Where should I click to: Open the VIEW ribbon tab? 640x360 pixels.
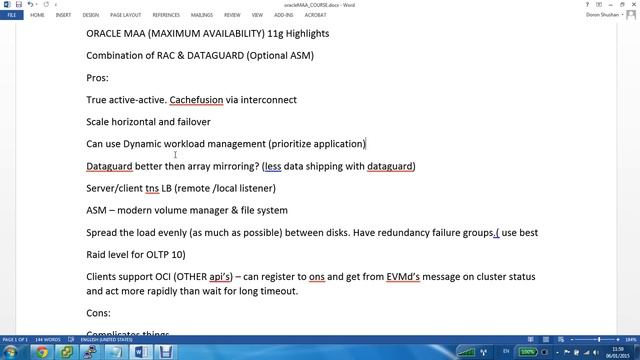pos(257,15)
